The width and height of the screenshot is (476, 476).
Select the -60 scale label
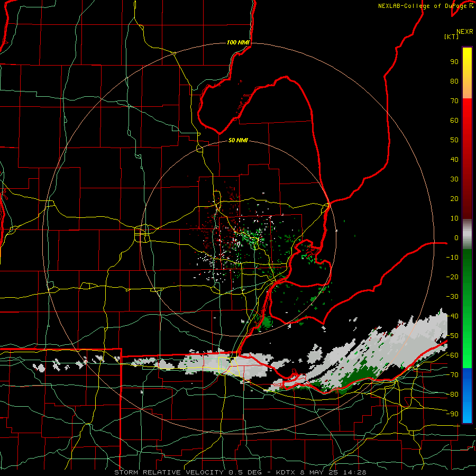[x=452, y=355]
